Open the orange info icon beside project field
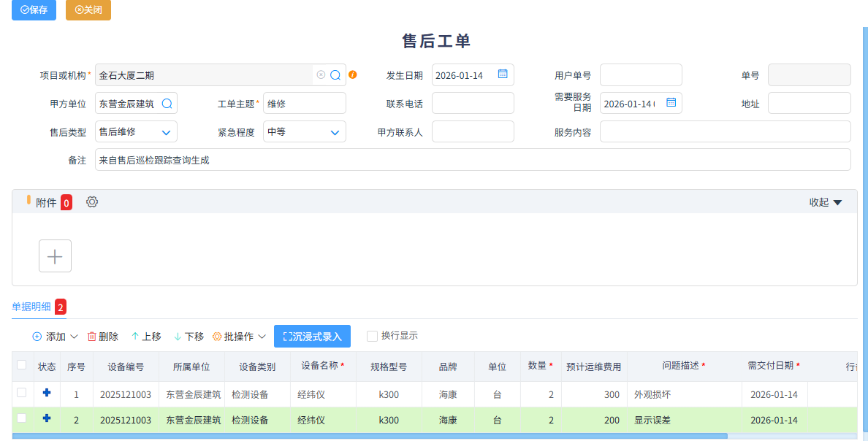Viewport: 868px width, 441px height. (x=353, y=74)
